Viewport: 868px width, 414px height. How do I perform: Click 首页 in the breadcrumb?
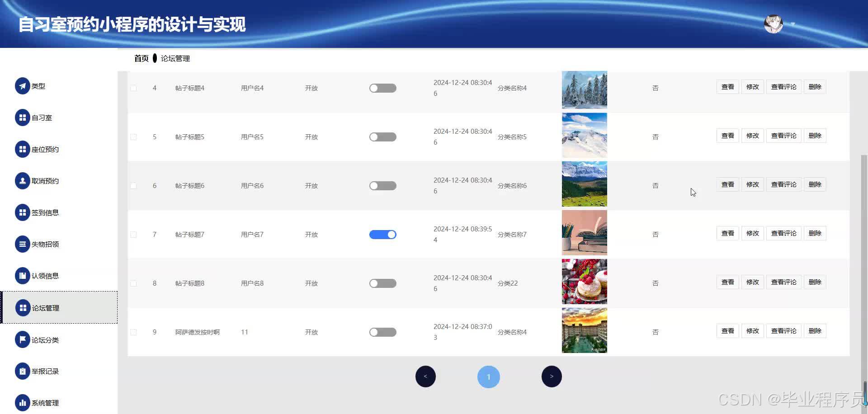click(x=142, y=58)
